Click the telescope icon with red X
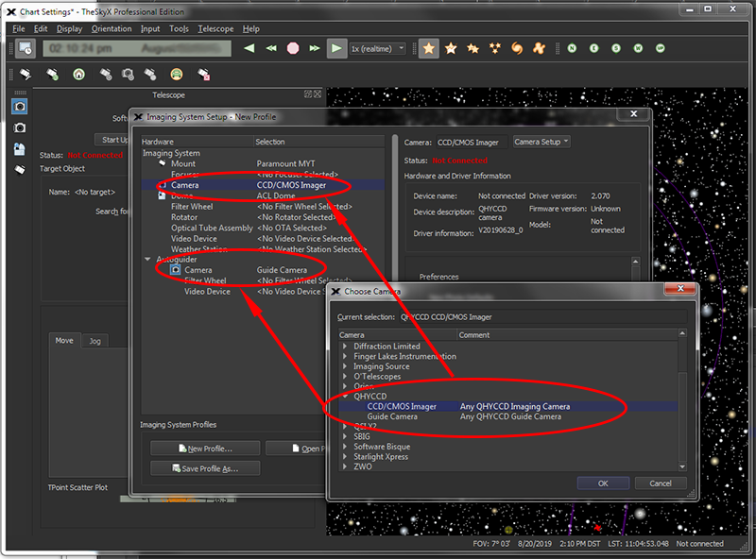Screen dimensions: 756x559 click(x=204, y=75)
